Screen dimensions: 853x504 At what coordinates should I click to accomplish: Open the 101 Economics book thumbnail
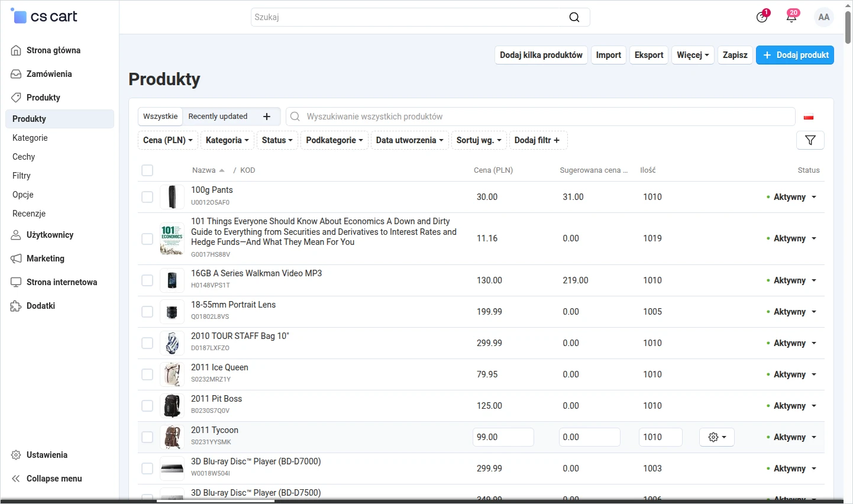point(172,239)
